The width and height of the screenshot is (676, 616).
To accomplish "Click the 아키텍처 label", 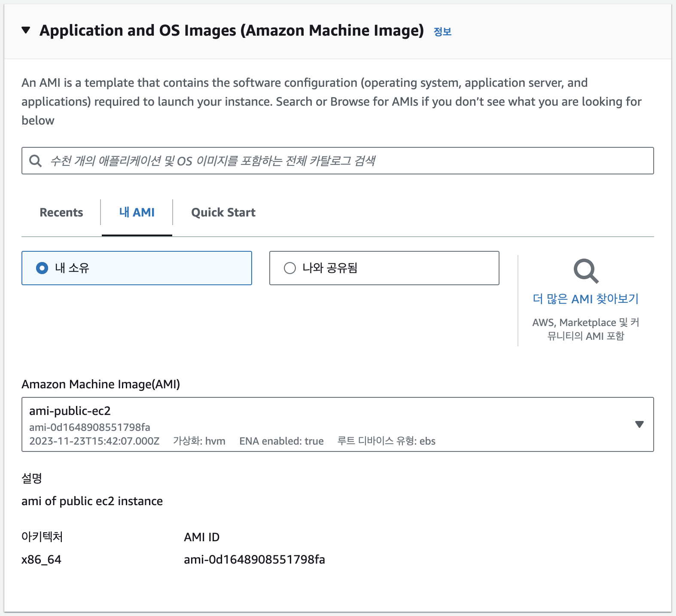I will 42,537.
